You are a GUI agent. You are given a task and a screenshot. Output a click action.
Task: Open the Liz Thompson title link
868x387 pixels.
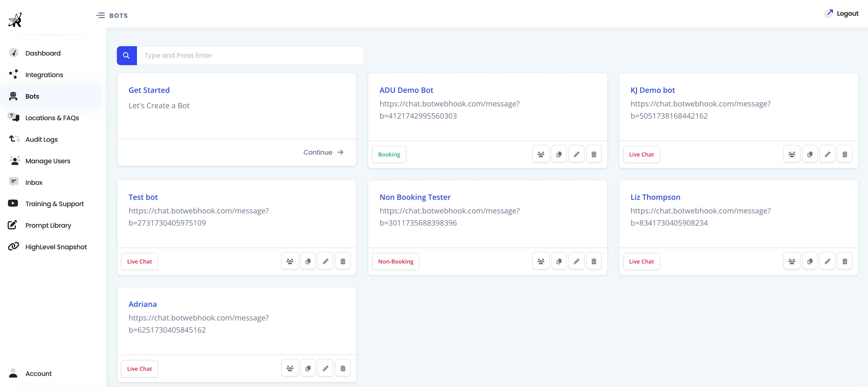tap(655, 197)
